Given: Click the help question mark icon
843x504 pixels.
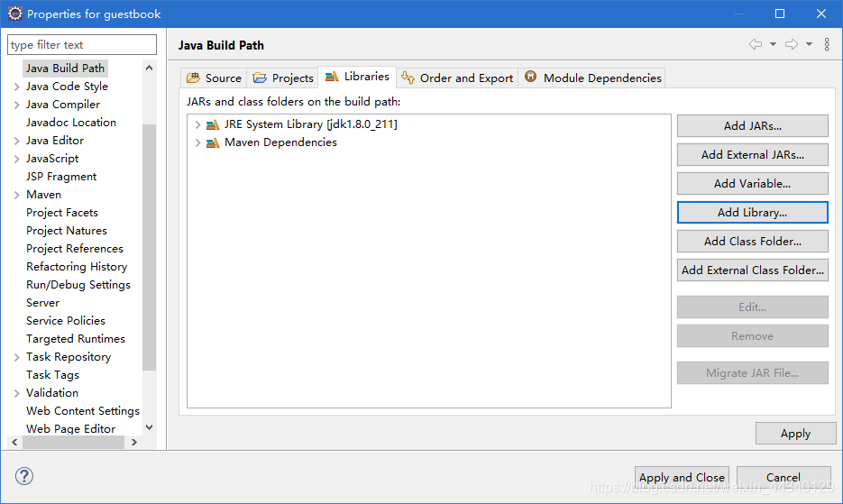Looking at the screenshot, I should pyautogui.click(x=24, y=476).
